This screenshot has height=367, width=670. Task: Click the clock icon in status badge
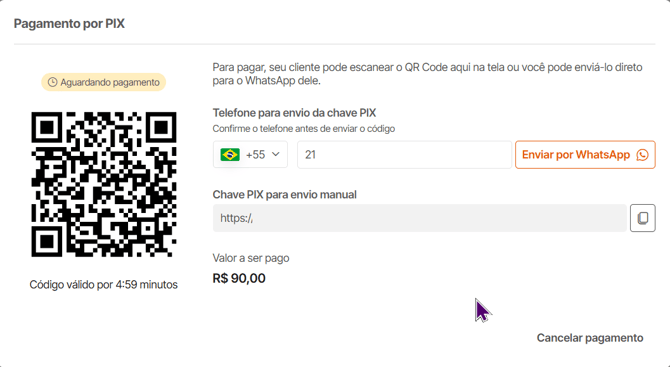[52, 82]
